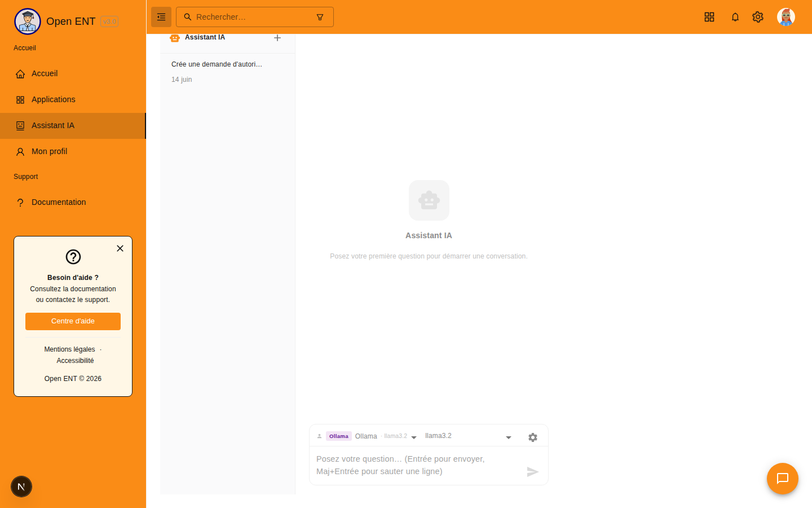Open Mon profil in the sidebar
This screenshot has width=812, height=508.
point(73,152)
